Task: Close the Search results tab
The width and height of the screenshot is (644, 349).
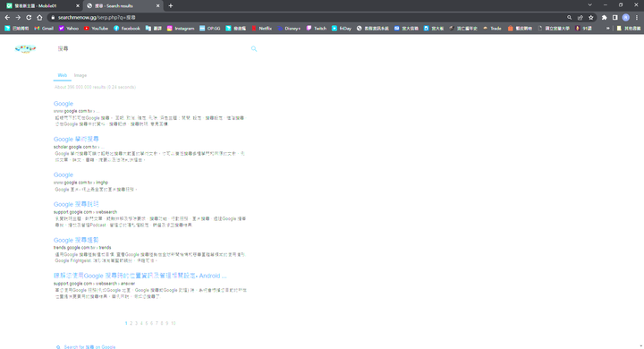Action: coord(157,5)
